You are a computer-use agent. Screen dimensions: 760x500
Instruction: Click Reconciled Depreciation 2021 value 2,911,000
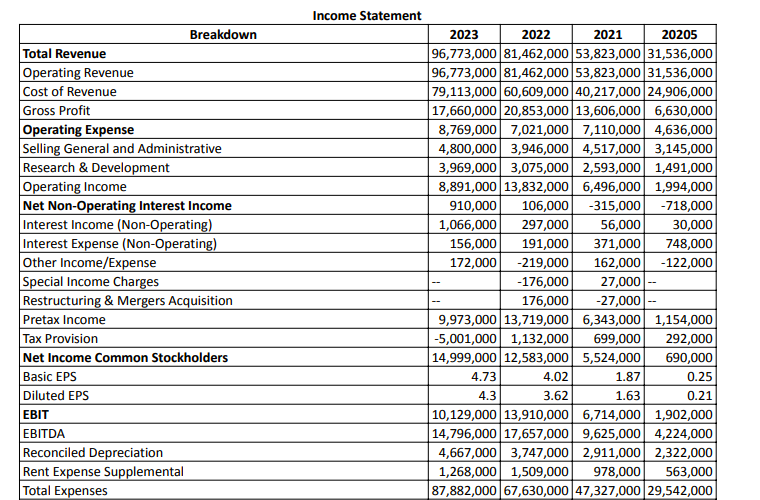pos(608,453)
